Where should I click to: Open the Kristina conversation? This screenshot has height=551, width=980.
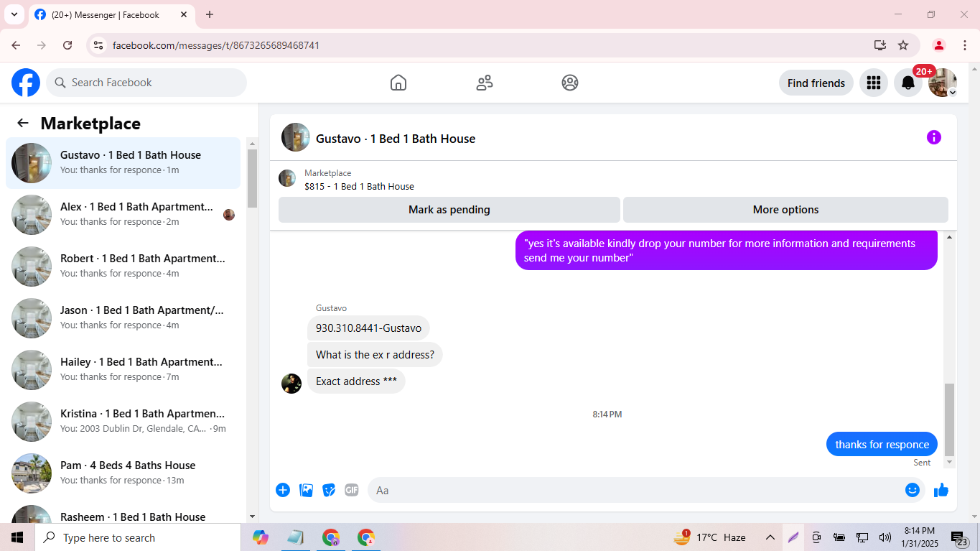(123, 422)
